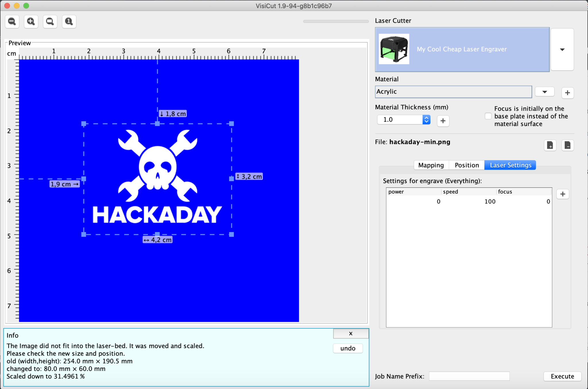
Task: Set zoom to actual size with 1:1 icon
Action: 69,21
